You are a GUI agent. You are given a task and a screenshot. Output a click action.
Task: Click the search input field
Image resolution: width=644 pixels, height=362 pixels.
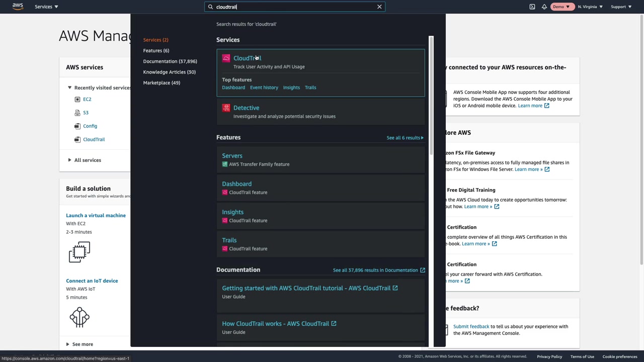click(x=295, y=7)
